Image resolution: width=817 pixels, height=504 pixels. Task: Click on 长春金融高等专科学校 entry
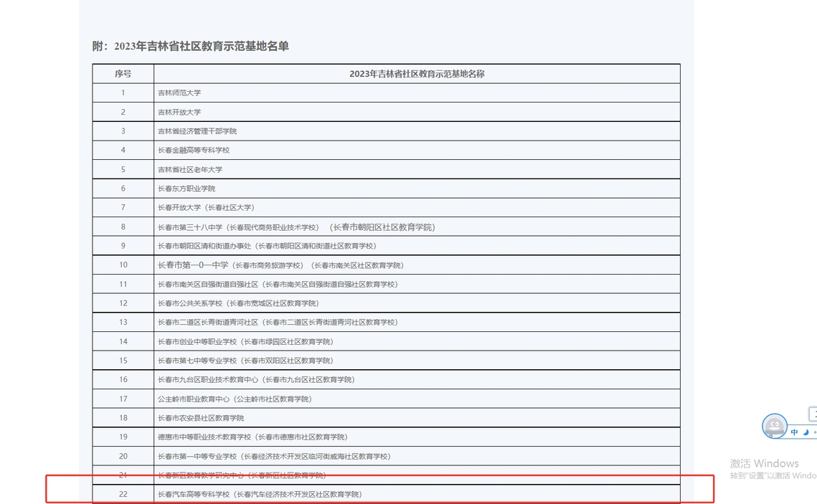click(x=194, y=151)
